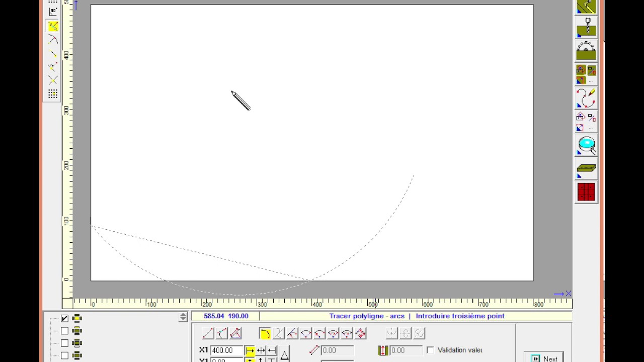Click the 'Tracer polyligne - arcs' status text

point(367,316)
